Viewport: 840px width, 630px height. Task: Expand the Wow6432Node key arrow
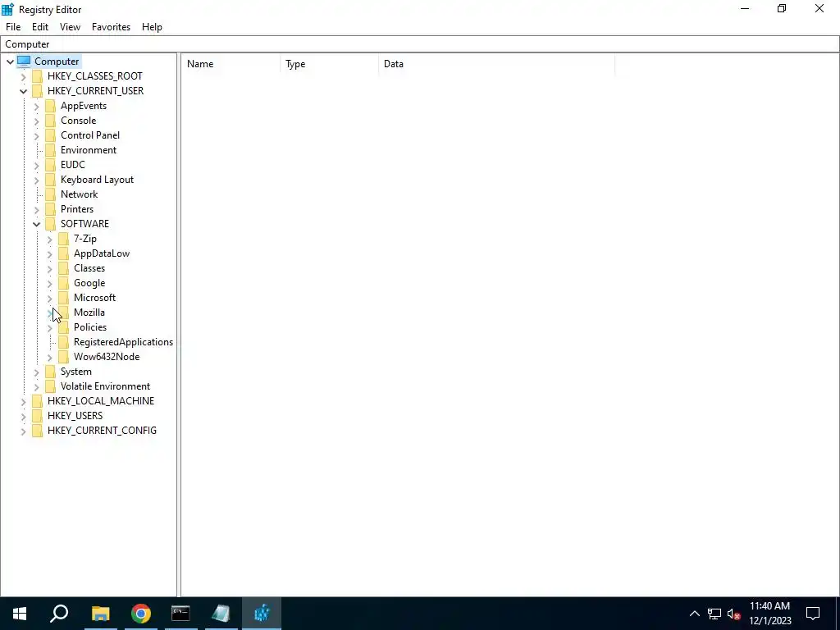click(x=50, y=357)
